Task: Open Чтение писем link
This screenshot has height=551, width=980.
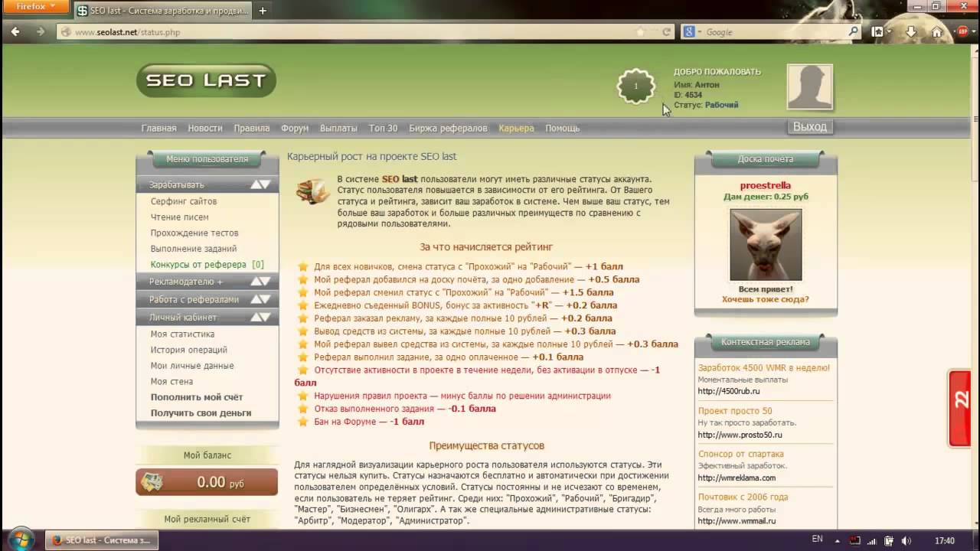Action: click(x=179, y=217)
